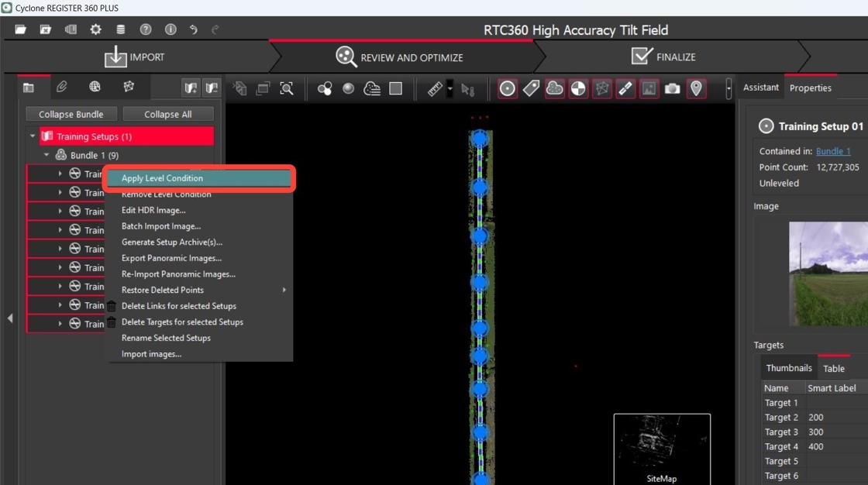Screen dimensions: 868x485
Task: Go to the REVIEW AND OPTIMIZE stage
Action: coord(400,57)
